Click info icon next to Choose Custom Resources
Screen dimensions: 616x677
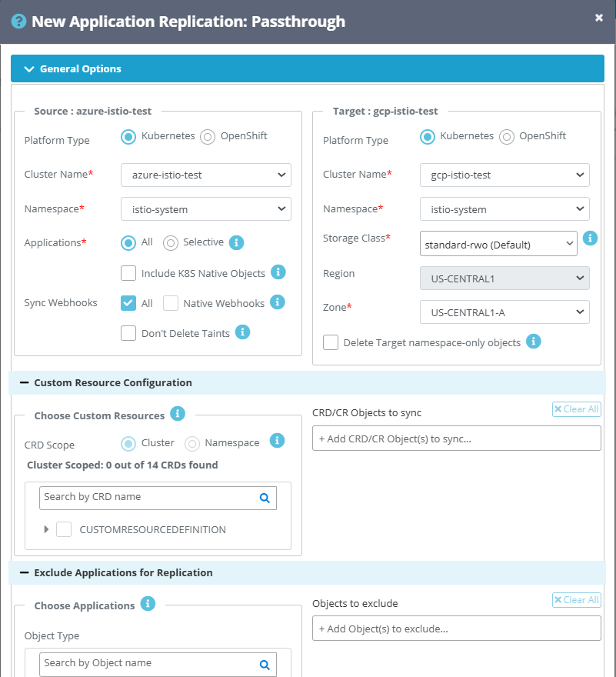tap(178, 414)
